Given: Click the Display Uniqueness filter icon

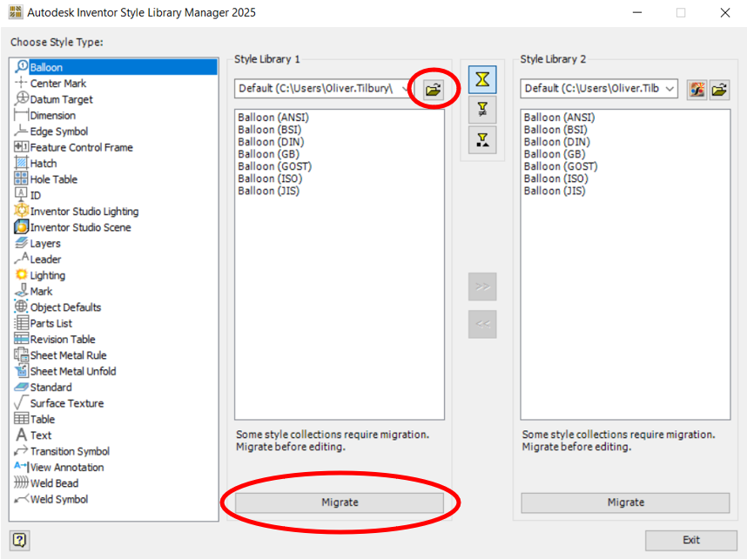Looking at the screenshot, I should [x=482, y=140].
